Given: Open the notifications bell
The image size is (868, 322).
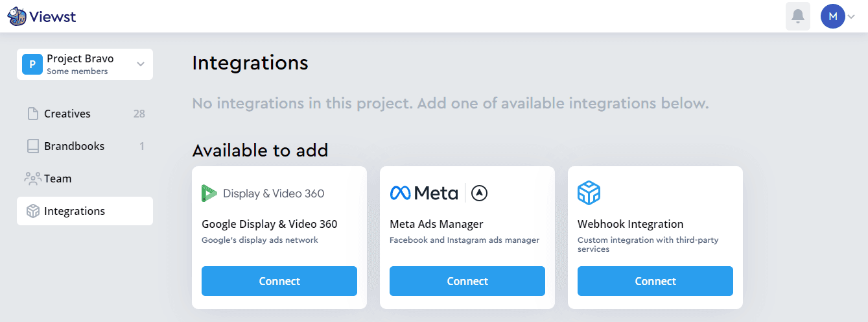Looking at the screenshot, I should pyautogui.click(x=798, y=16).
